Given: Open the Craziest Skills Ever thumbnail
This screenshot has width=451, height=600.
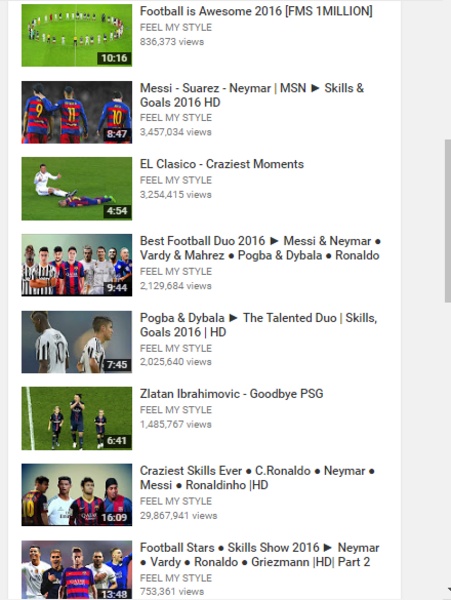Looking at the screenshot, I should [77, 495].
